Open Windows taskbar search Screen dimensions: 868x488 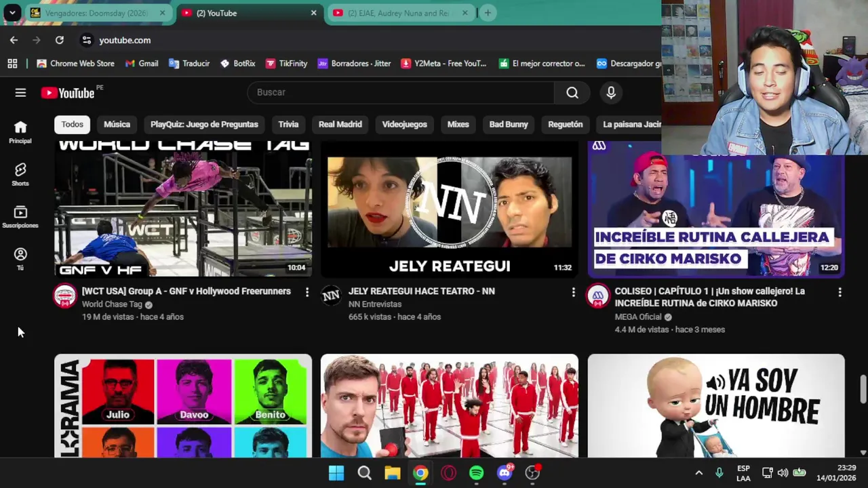point(365,473)
